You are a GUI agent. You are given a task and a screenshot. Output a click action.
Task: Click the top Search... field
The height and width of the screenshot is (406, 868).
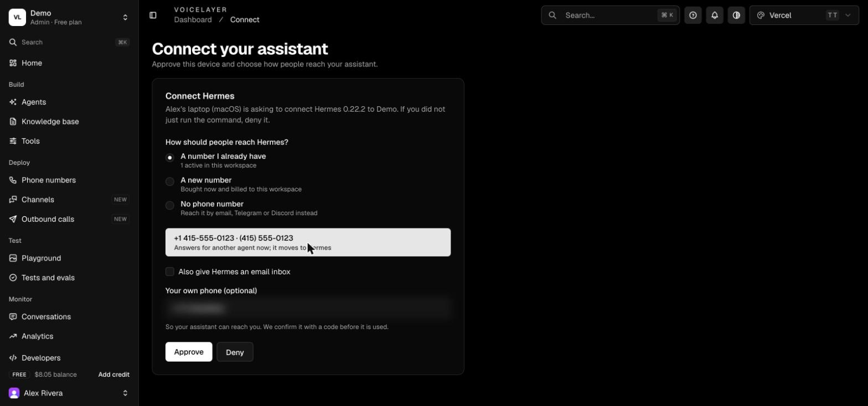click(610, 15)
